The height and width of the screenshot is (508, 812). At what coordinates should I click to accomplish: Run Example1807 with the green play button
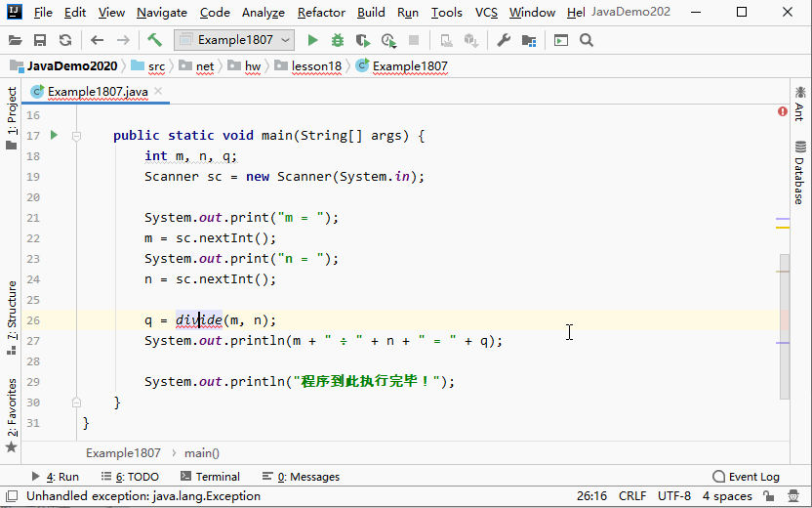312,40
